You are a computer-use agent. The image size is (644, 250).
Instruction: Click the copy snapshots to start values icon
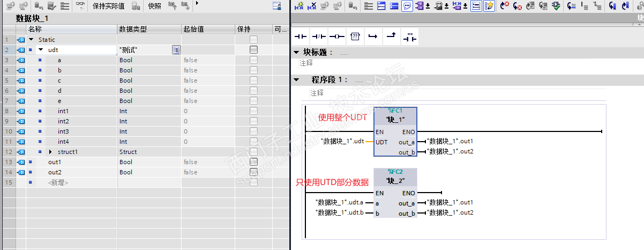point(172,6)
